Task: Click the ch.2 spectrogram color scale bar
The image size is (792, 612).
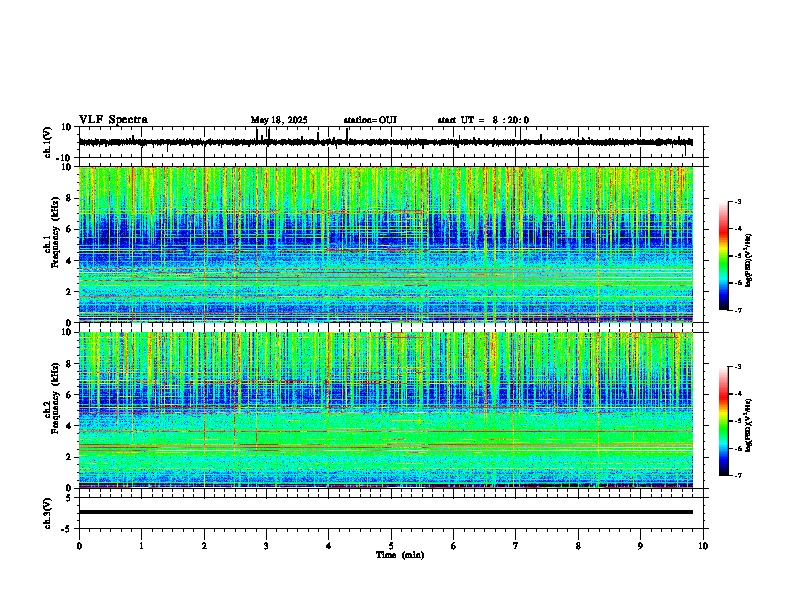Action: 723,421
